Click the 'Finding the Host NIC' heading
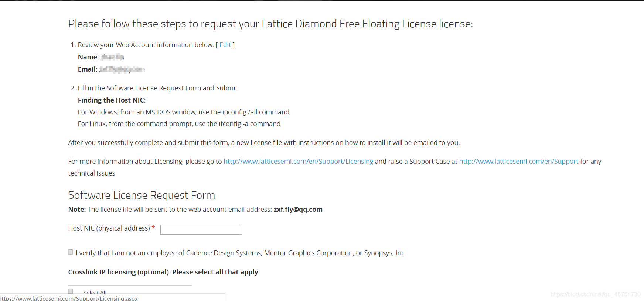The height and width of the screenshot is (301, 644). click(x=111, y=100)
